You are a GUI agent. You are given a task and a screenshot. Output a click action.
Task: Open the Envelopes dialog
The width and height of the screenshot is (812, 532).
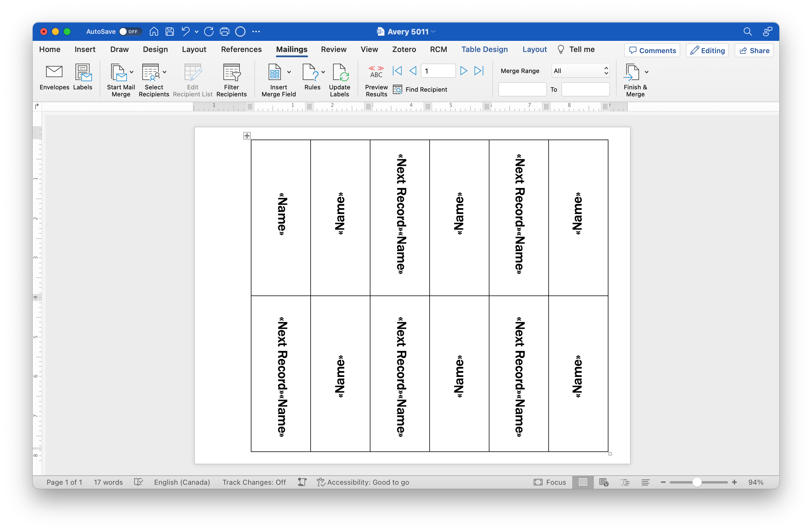(54, 78)
